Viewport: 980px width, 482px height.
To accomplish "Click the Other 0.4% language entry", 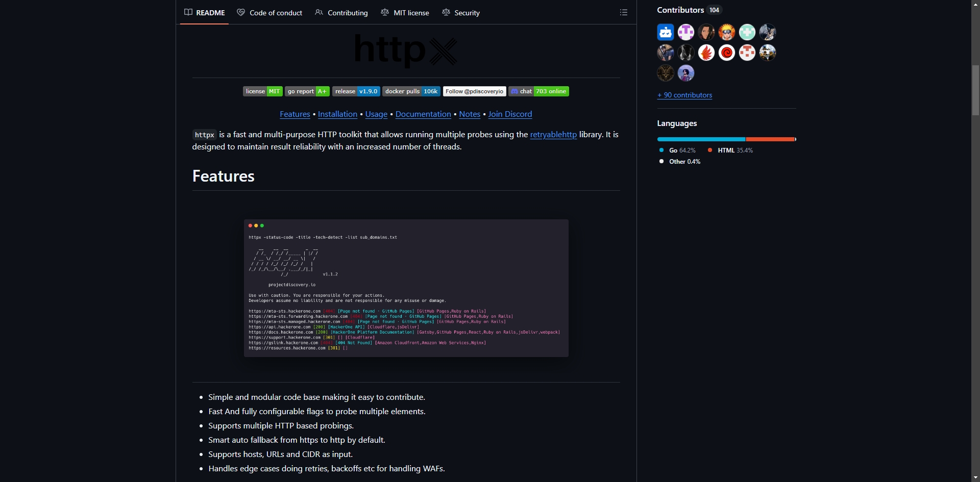I will click(680, 162).
